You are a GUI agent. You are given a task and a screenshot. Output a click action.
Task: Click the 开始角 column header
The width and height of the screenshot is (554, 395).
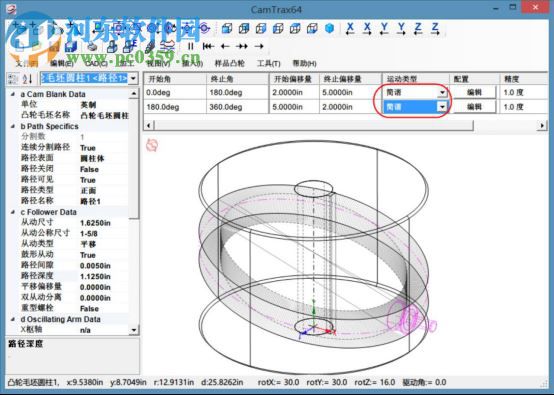tap(175, 79)
